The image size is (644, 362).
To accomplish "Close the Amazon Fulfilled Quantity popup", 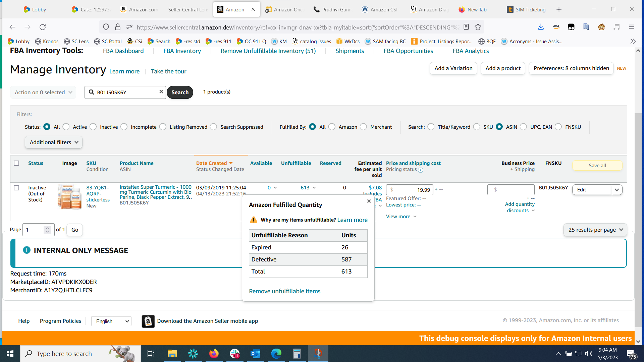I will click(x=369, y=201).
